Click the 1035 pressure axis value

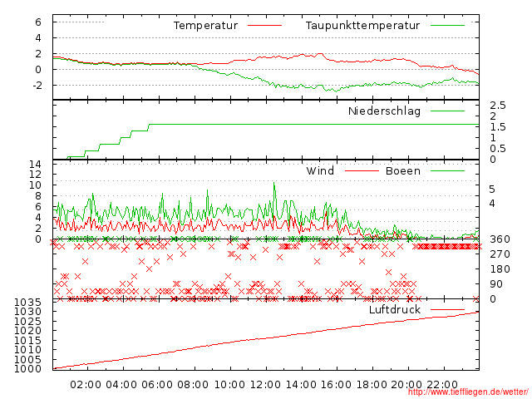pos(27,302)
